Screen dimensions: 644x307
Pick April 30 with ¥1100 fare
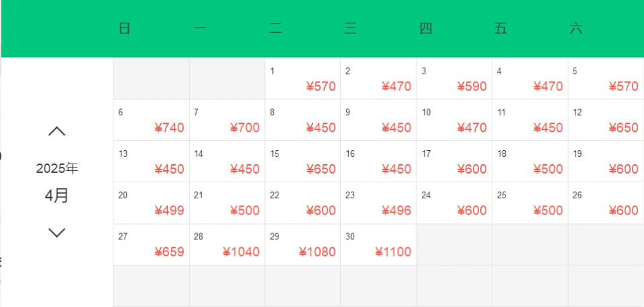point(378,245)
